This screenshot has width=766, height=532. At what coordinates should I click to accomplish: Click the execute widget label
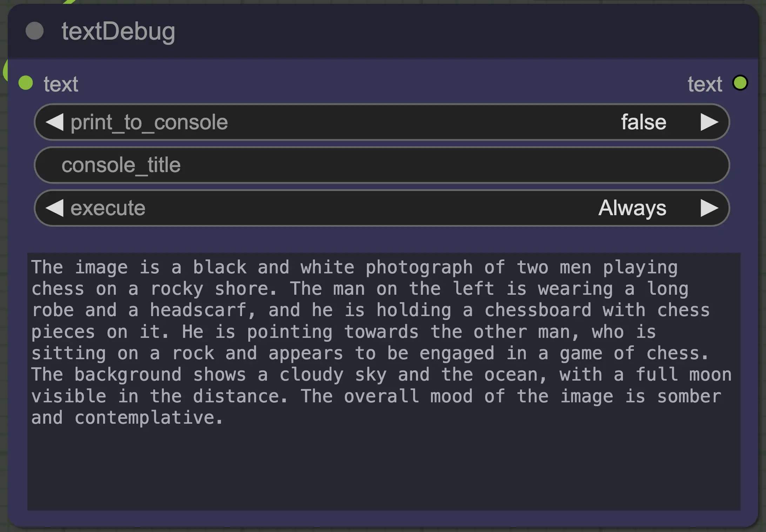(x=108, y=208)
